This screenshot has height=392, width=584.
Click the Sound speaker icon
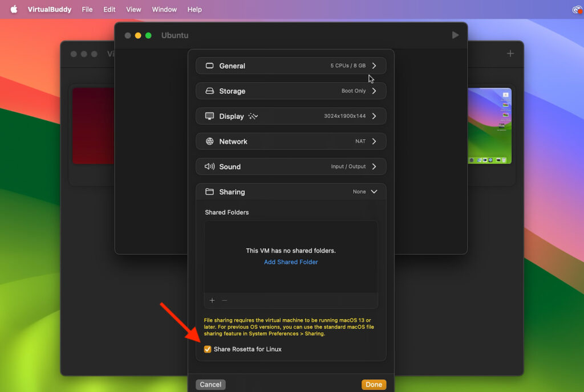point(210,166)
